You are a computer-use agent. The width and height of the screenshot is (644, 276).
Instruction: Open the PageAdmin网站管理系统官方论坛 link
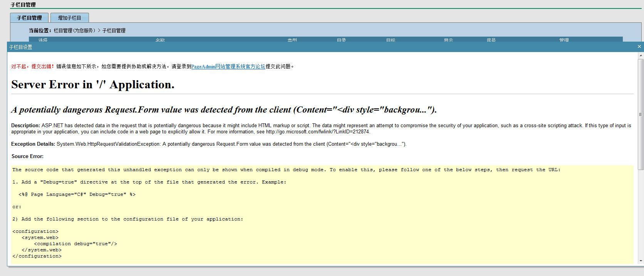pyautogui.click(x=228, y=67)
